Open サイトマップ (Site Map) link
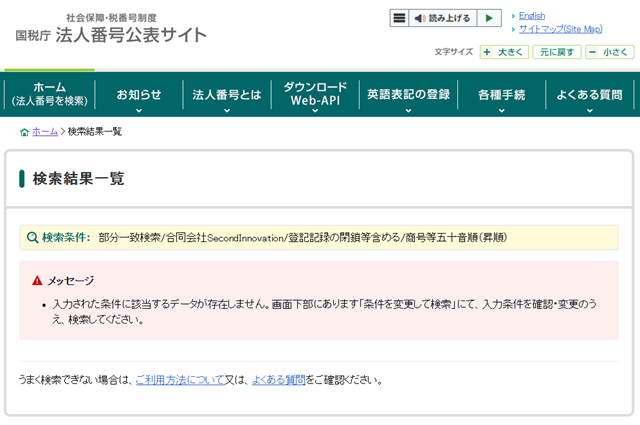The image size is (640, 425). pos(560,29)
